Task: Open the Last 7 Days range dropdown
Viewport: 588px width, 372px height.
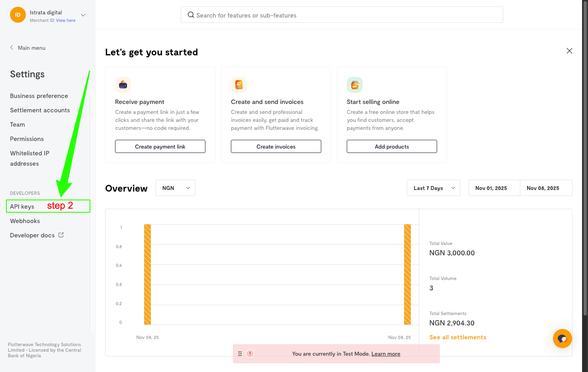Action: click(433, 188)
